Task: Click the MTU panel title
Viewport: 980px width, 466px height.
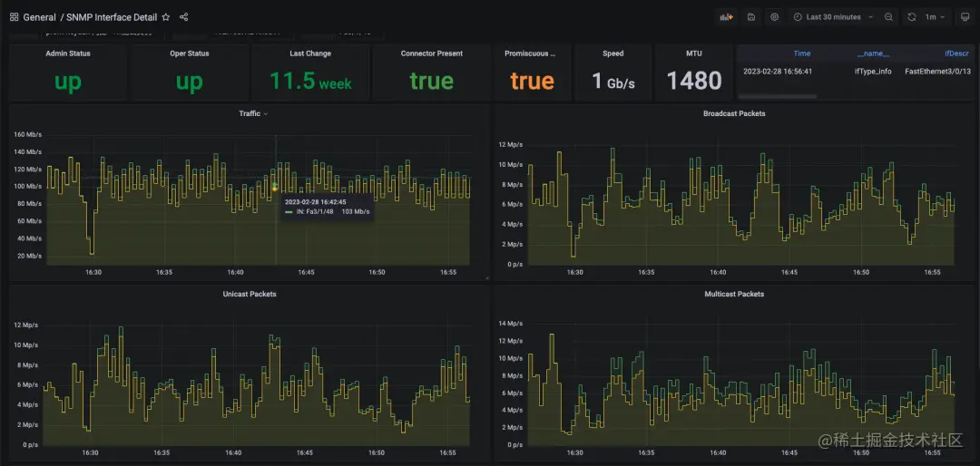Action: click(694, 53)
